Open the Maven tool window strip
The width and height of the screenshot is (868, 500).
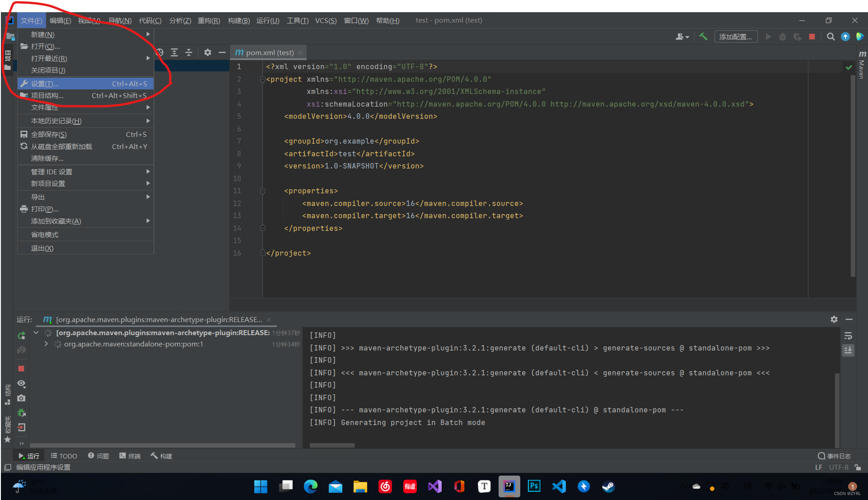862,65
